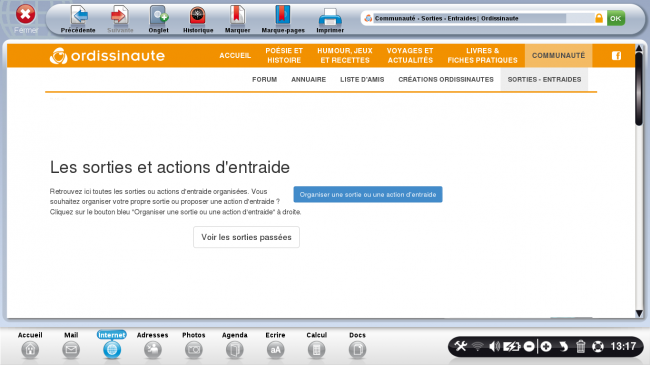Open the Ecrire writing application

275,345
